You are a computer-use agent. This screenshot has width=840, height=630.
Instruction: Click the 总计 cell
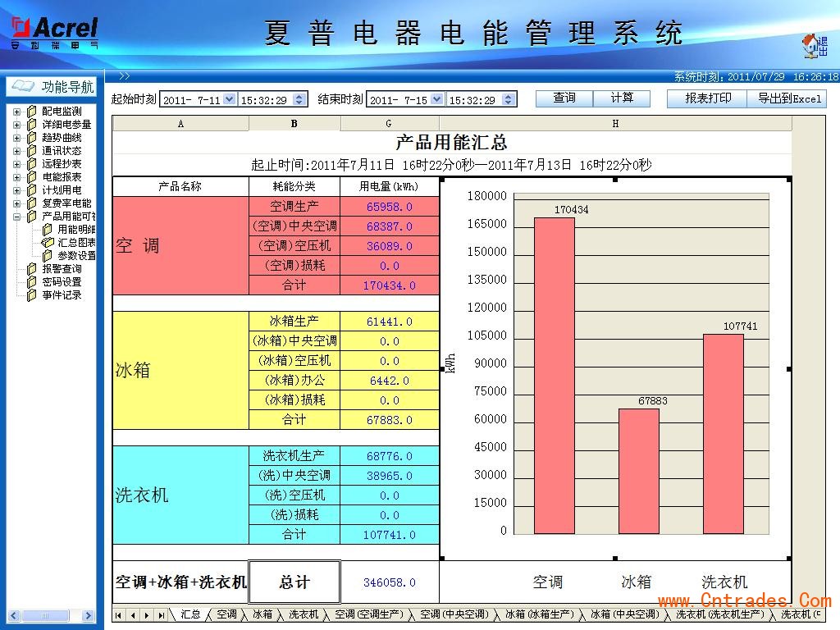[x=294, y=582]
